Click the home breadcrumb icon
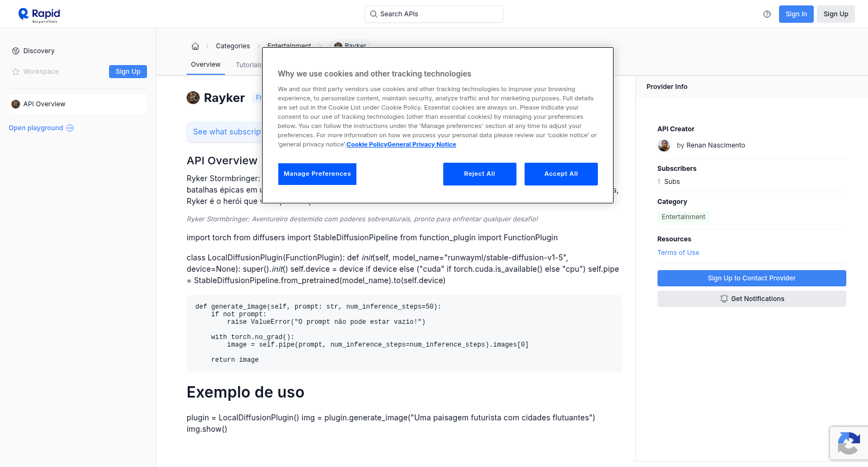The image size is (868, 467). coord(195,46)
